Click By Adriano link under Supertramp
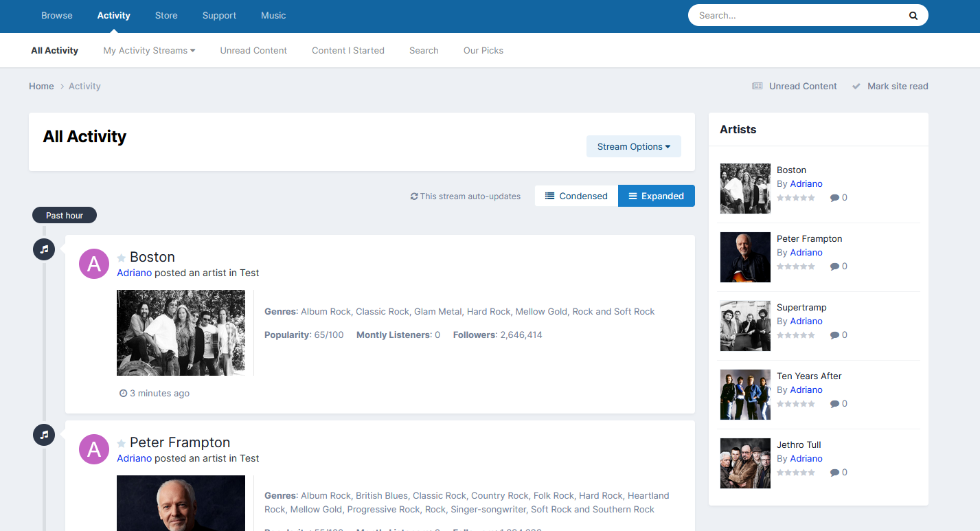Viewport: 980px width, 531px height. pyautogui.click(x=806, y=321)
